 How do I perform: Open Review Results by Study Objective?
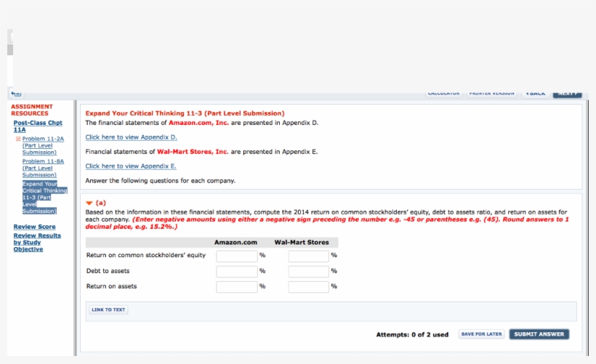(37, 242)
